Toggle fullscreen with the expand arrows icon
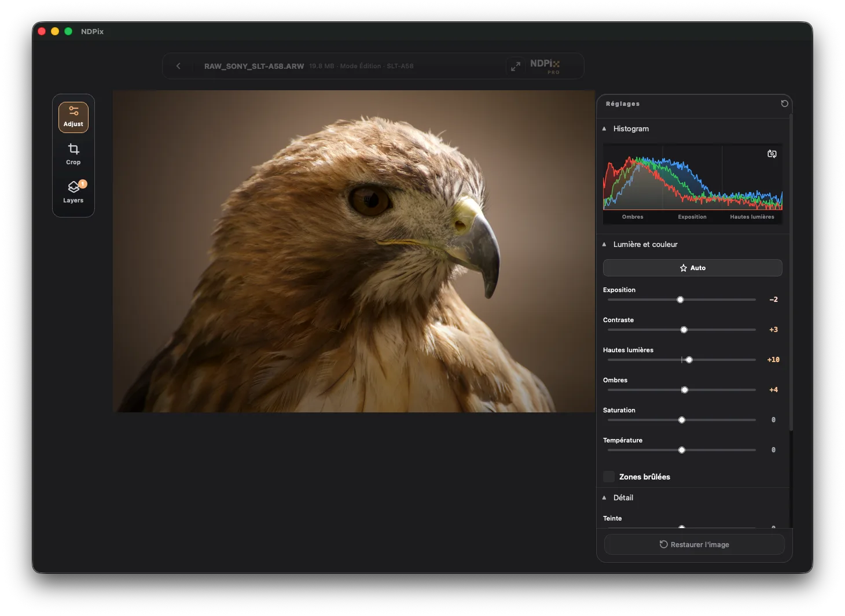Viewport: 845px width, 616px height. [516, 66]
